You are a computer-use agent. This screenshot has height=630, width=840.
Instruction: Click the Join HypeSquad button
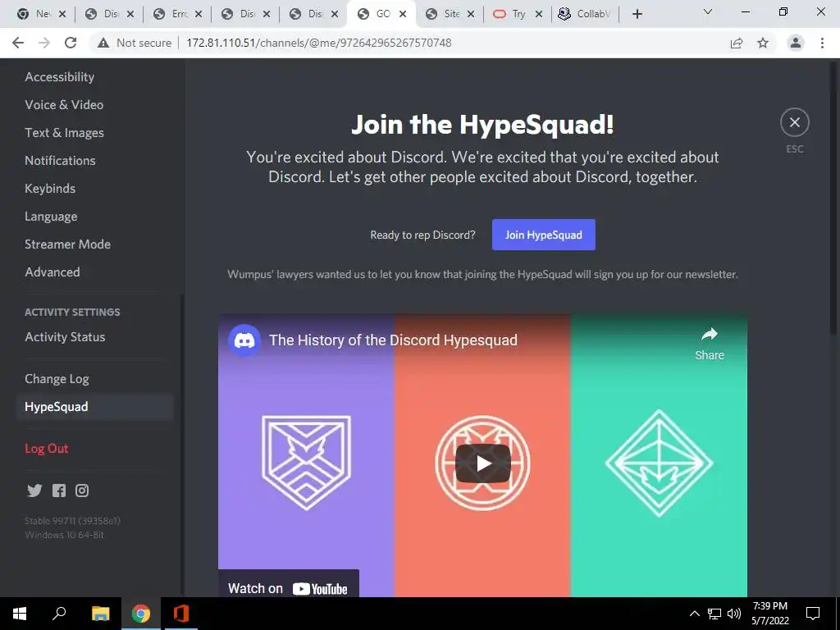tap(543, 235)
